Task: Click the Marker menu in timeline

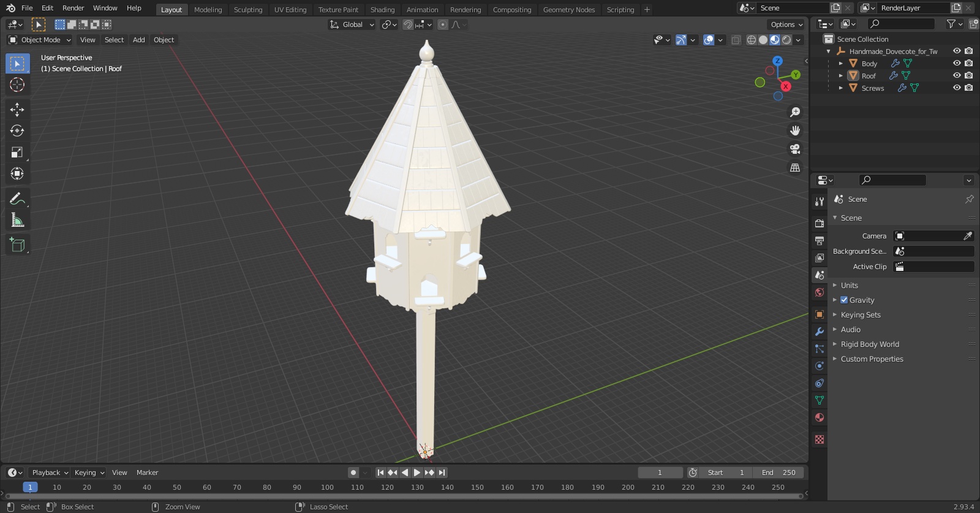Action: (147, 473)
